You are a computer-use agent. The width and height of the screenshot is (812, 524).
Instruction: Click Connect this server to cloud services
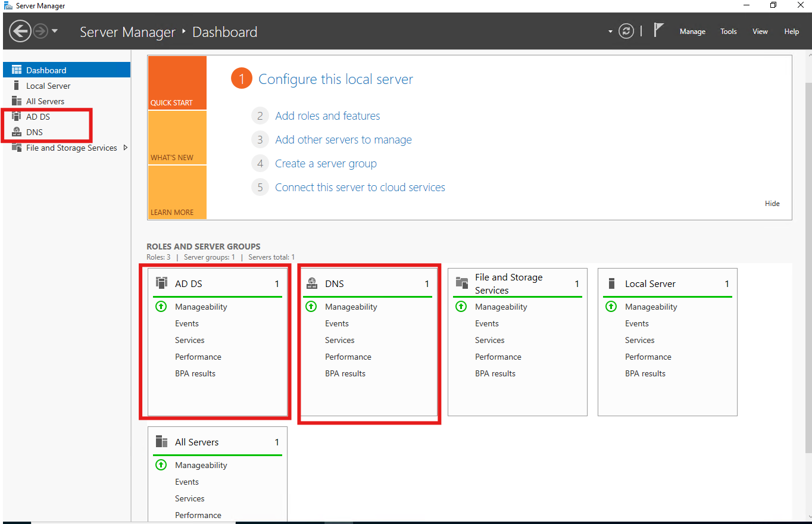tap(360, 188)
